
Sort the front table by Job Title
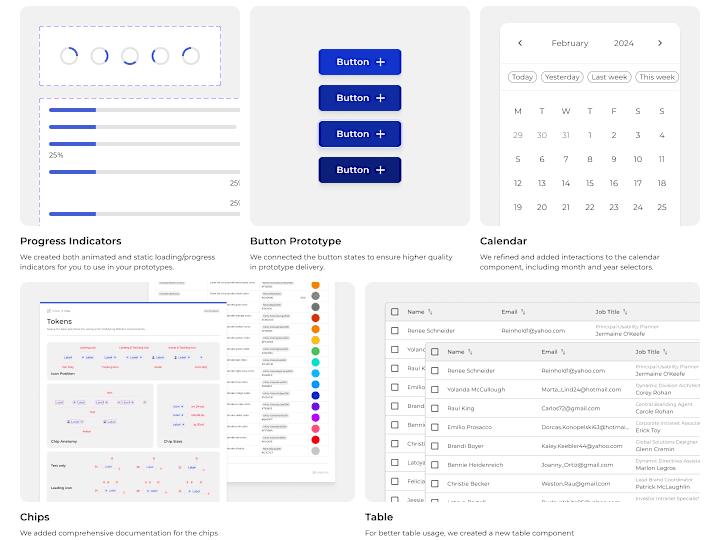tap(665, 352)
